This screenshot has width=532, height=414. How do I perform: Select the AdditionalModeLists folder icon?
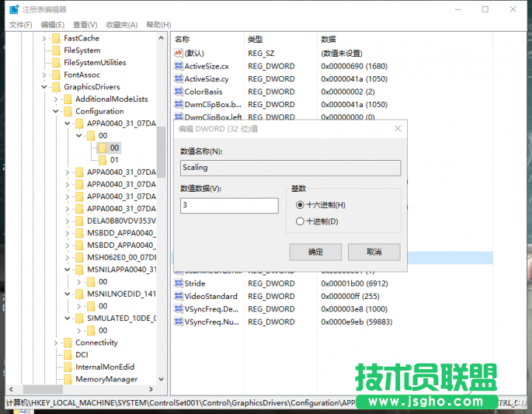[68, 99]
